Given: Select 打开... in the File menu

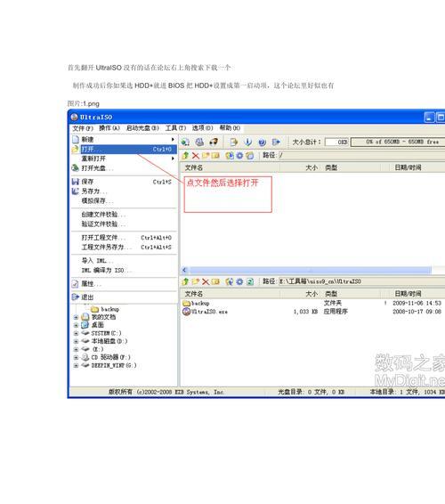Looking at the screenshot, I should (124, 149).
